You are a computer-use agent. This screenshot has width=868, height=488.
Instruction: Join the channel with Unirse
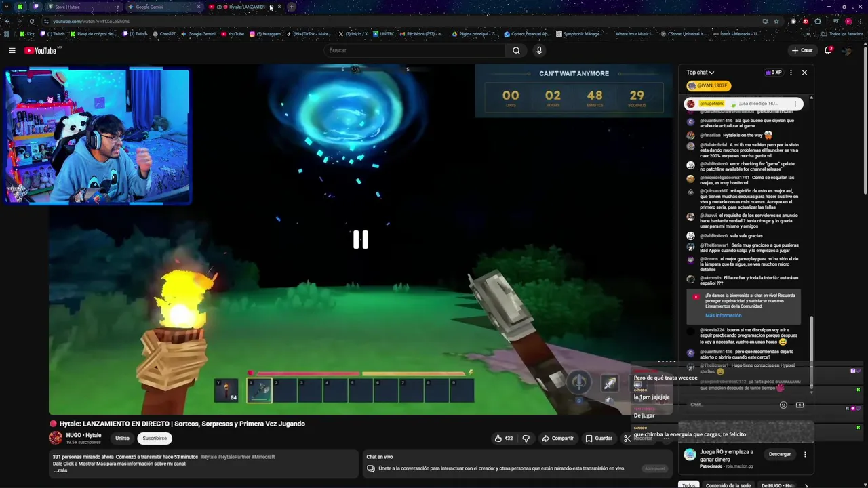point(122,439)
